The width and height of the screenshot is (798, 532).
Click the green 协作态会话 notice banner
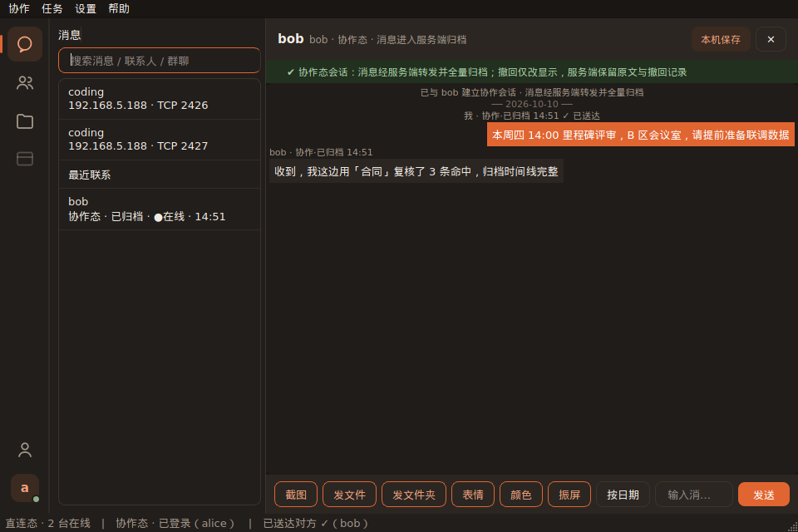(x=532, y=71)
